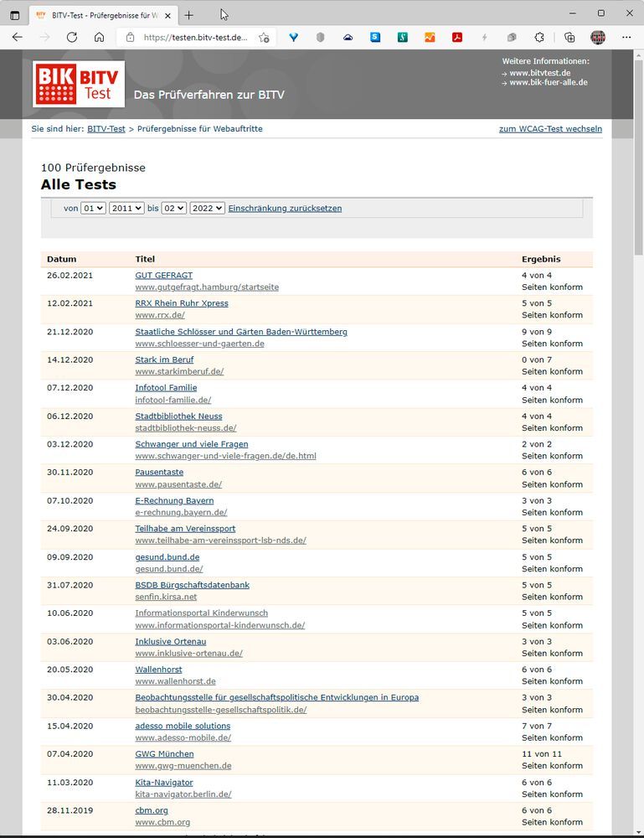Screen dimensions: 644x838
Task: Open Informationsportal Kinderwunsch result
Action: tap(202, 613)
